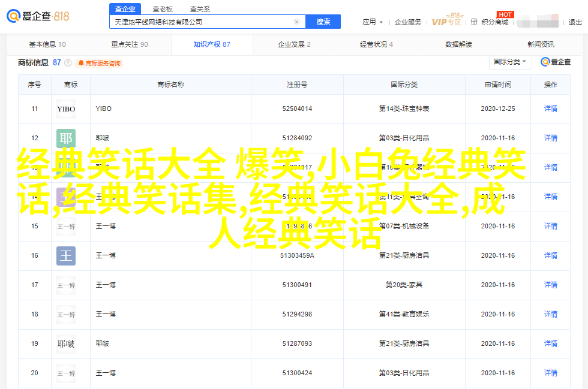Screen dimensions: 588x389
Task: Expand the 国际分类 filter dropdown
Action: [x=510, y=62]
